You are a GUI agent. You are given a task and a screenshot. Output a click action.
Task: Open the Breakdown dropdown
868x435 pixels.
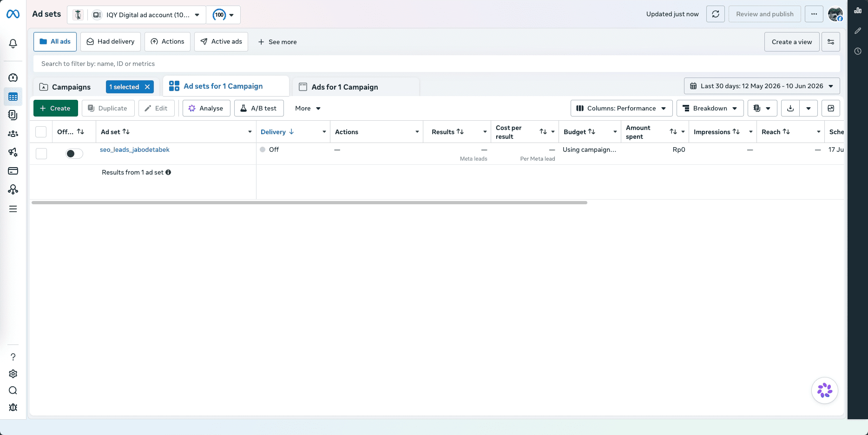point(710,108)
